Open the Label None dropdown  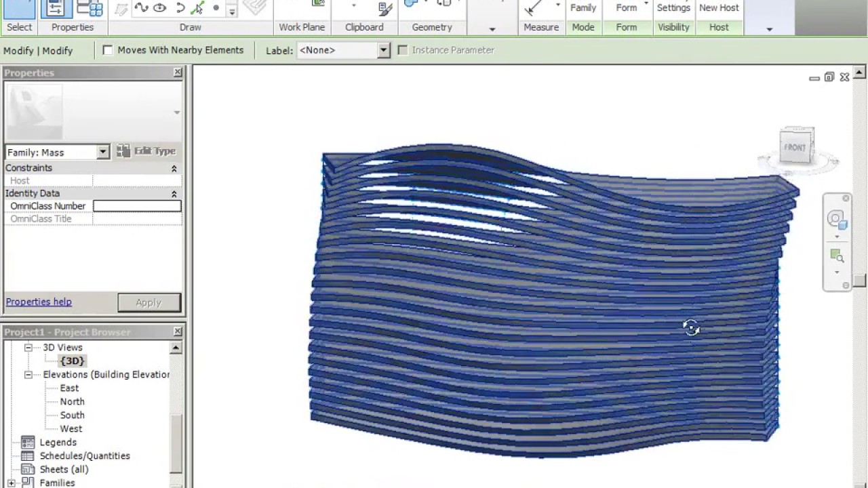(x=384, y=50)
